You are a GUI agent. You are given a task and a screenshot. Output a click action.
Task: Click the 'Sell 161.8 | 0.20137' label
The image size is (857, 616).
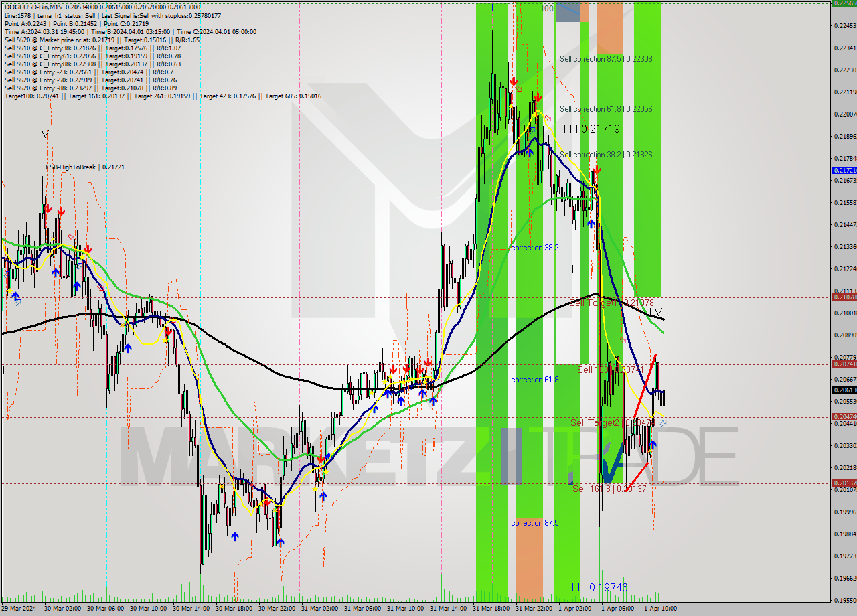(x=609, y=489)
